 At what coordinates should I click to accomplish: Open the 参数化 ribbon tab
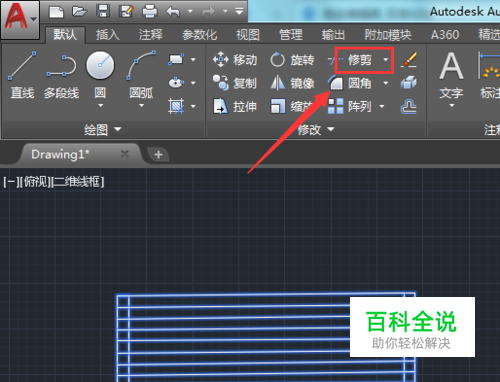[x=200, y=35]
